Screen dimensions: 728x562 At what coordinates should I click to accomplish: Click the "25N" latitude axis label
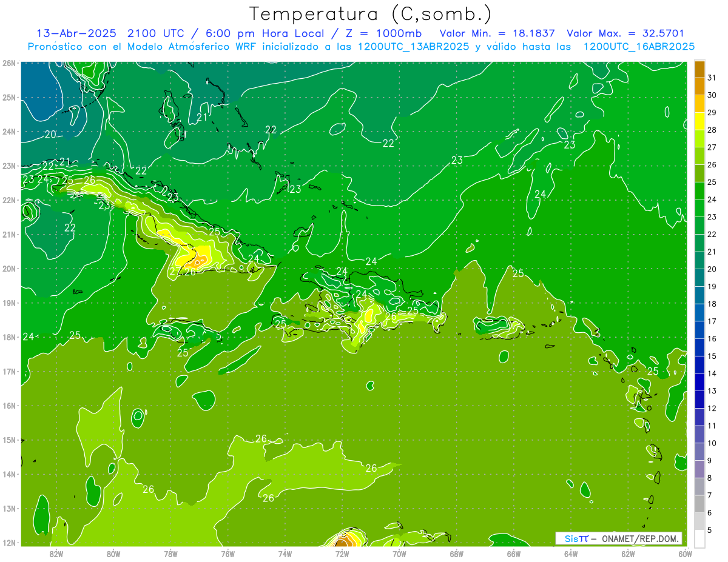(8, 97)
